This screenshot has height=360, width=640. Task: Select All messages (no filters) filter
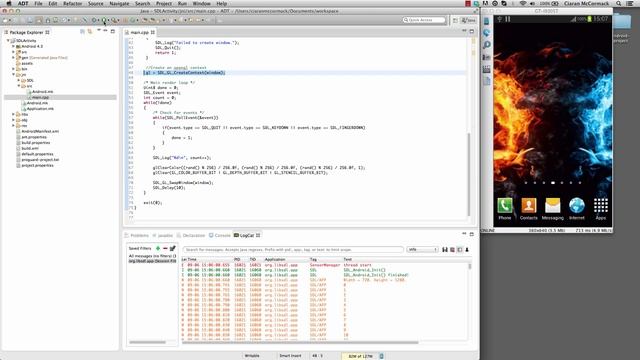click(152, 256)
